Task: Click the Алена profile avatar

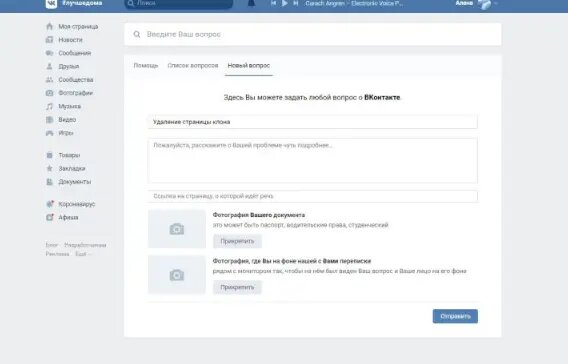Action: [x=484, y=4]
